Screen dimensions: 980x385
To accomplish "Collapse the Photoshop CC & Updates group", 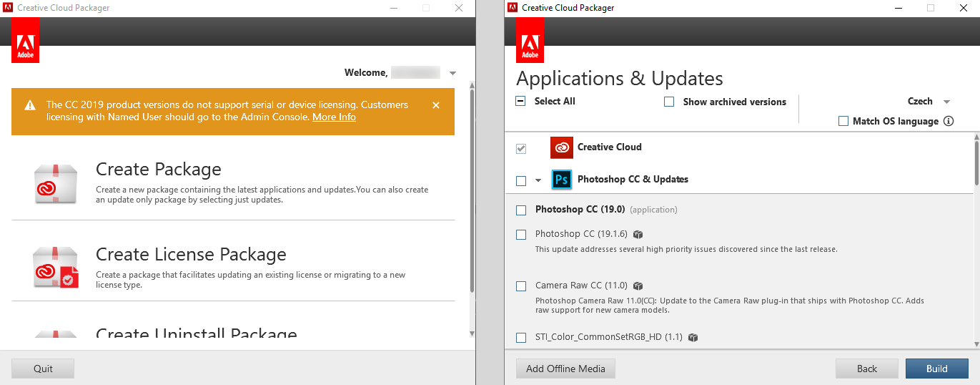I will [538, 180].
